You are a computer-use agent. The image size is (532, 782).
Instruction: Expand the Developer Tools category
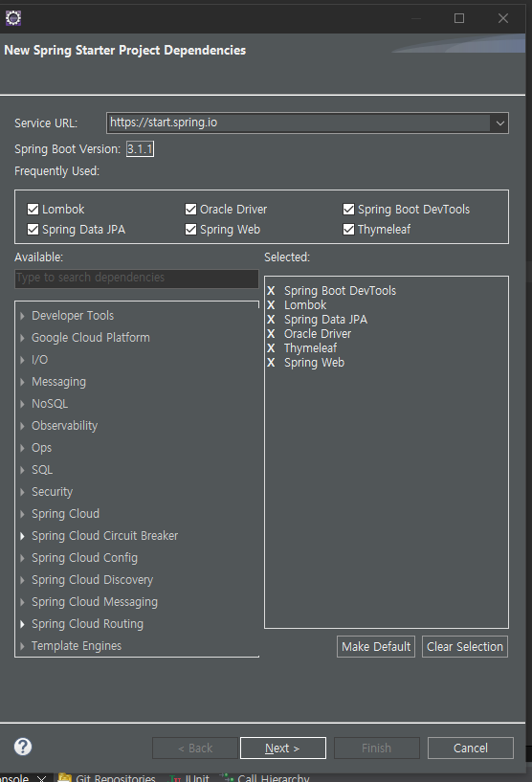(22, 316)
